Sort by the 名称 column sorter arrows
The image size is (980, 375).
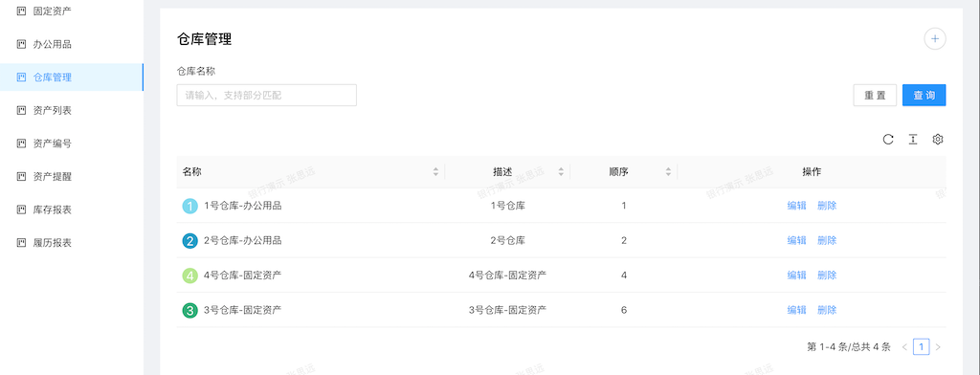pos(435,172)
